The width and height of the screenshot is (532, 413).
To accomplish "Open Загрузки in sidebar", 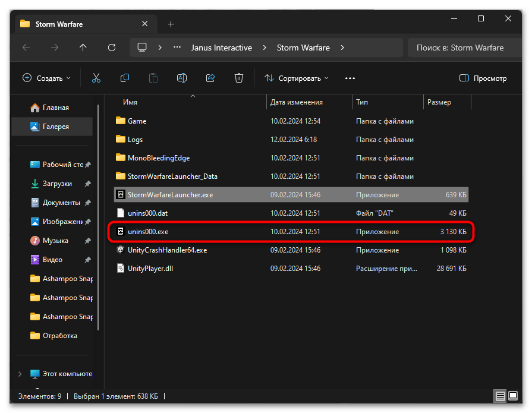I will coord(51,184).
